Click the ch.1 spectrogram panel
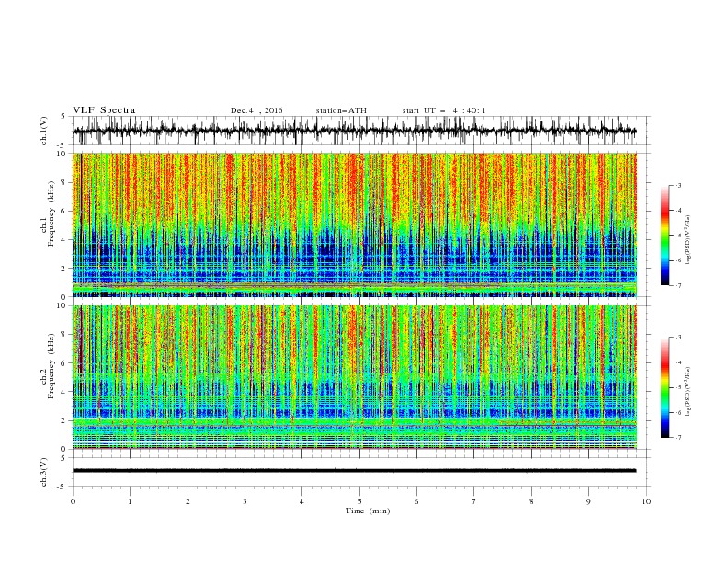The width and height of the screenshot is (728, 563). tap(354, 224)
